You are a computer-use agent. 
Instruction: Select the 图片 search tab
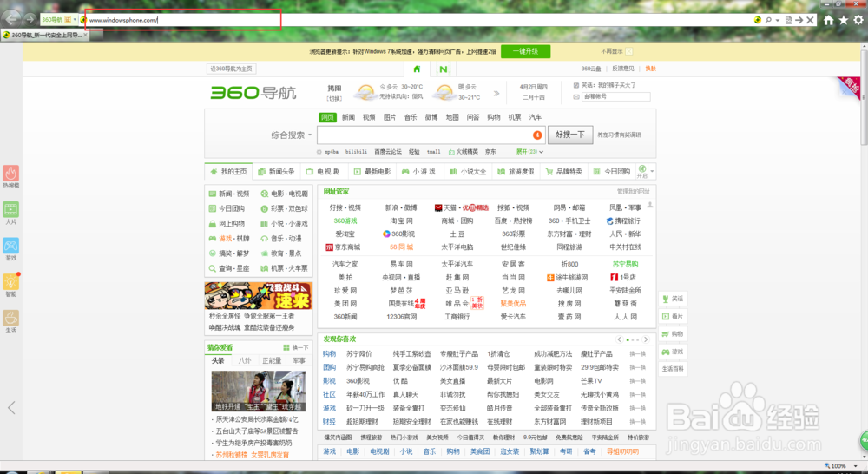coord(390,117)
